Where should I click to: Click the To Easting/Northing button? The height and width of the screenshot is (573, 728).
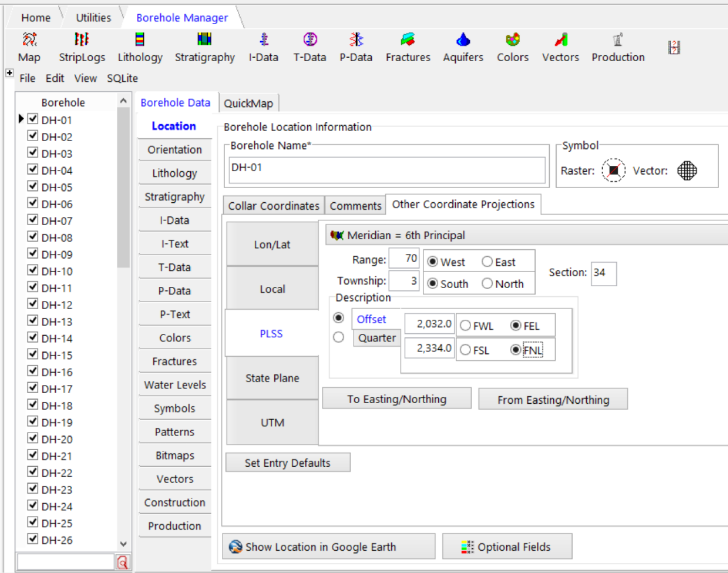(397, 399)
